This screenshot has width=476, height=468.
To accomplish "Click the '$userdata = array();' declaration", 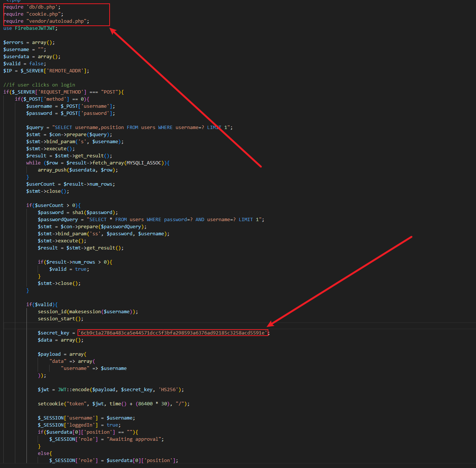I will pos(32,57).
